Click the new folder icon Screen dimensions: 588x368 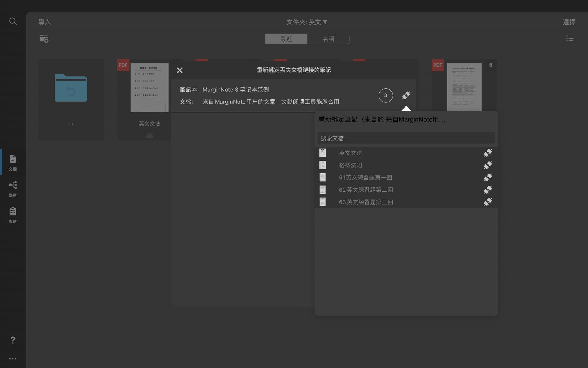(x=44, y=39)
